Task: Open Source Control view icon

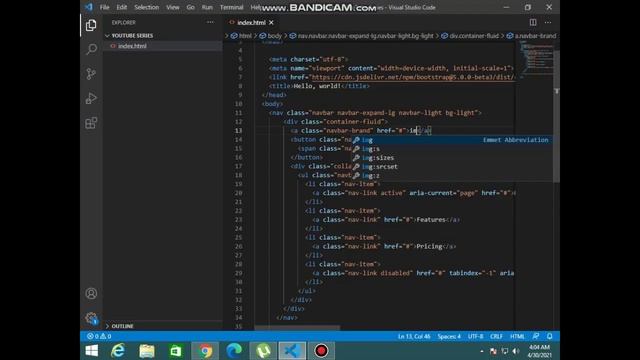Action: [x=91, y=74]
